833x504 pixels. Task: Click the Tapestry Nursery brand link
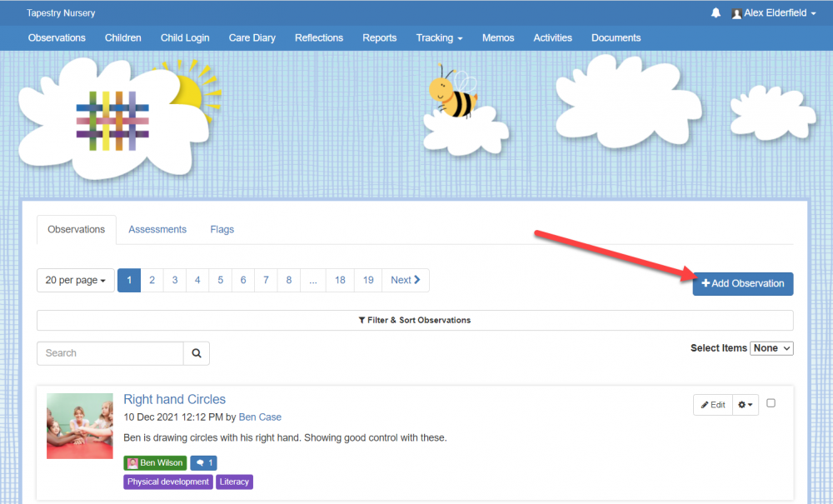coord(61,12)
